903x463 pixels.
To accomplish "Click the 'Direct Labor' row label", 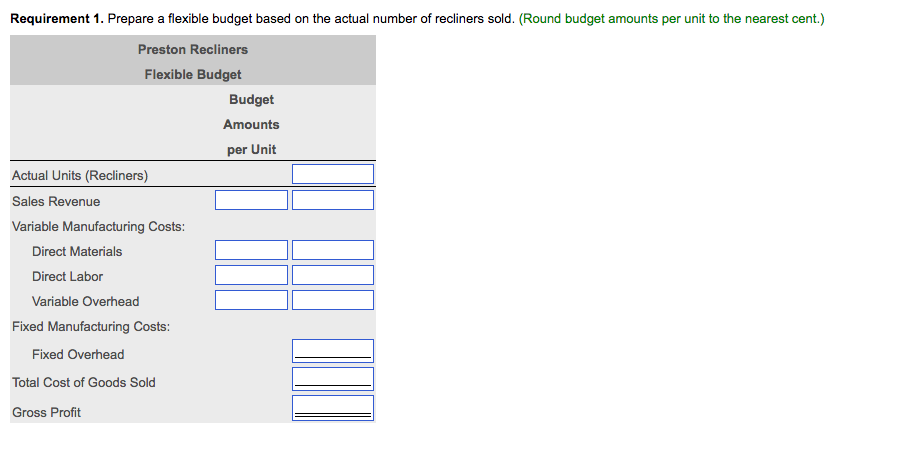I will [67, 276].
